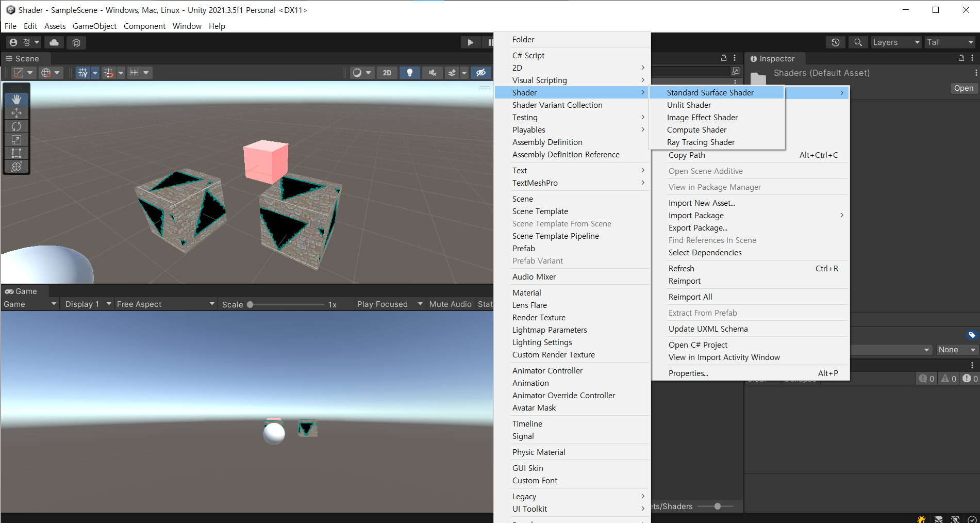Click the Open button in Inspector

pos(964,88)
